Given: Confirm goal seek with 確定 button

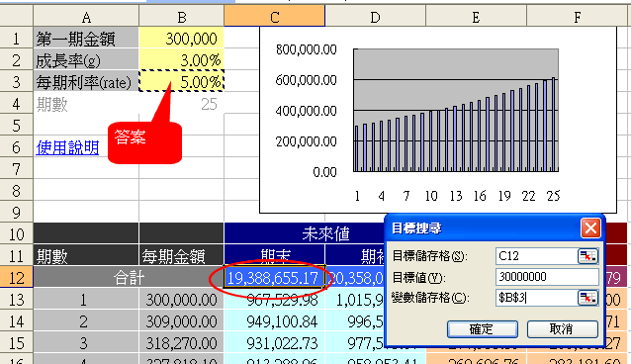Looking at the screenshot, I should tap(482, 329).
